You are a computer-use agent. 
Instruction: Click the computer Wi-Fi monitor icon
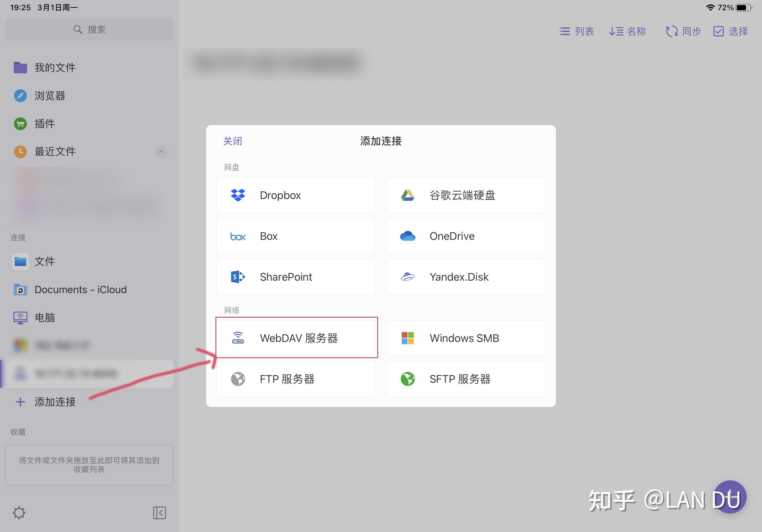pyautogui.click(x=20, y=318)
